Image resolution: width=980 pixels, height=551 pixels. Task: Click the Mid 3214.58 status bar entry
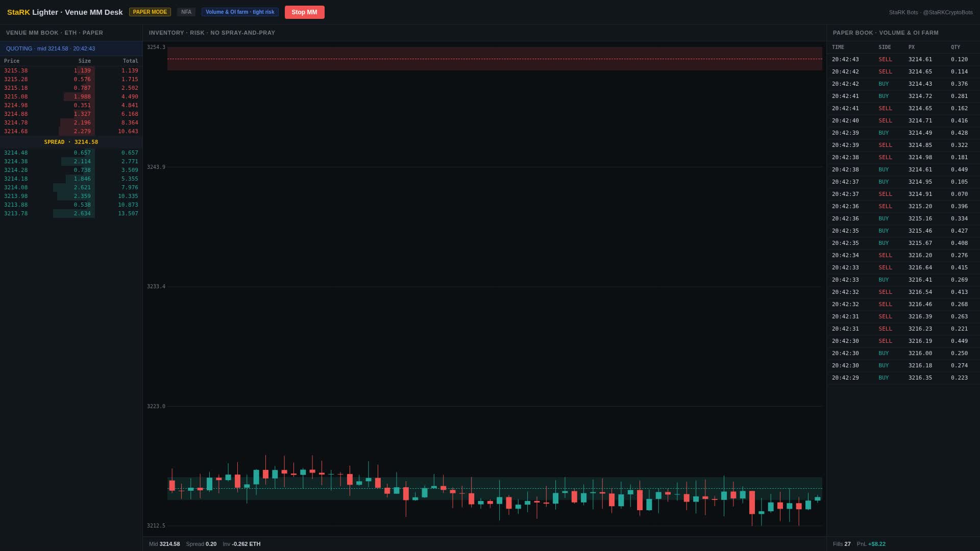click(x=164, y=544)
